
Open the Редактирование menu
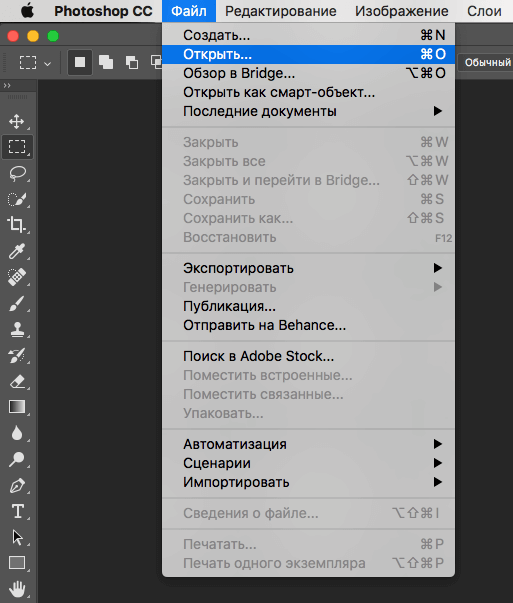[281, 11]
